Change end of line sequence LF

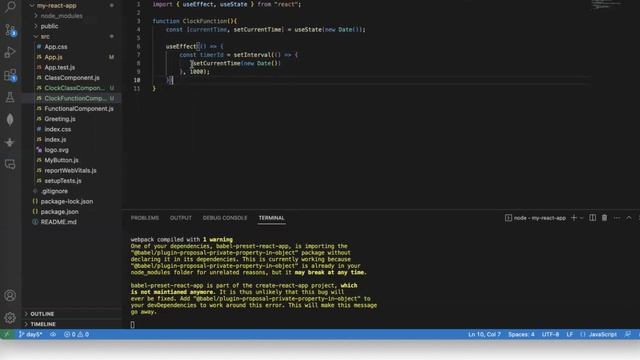click(x=569, y=334)
